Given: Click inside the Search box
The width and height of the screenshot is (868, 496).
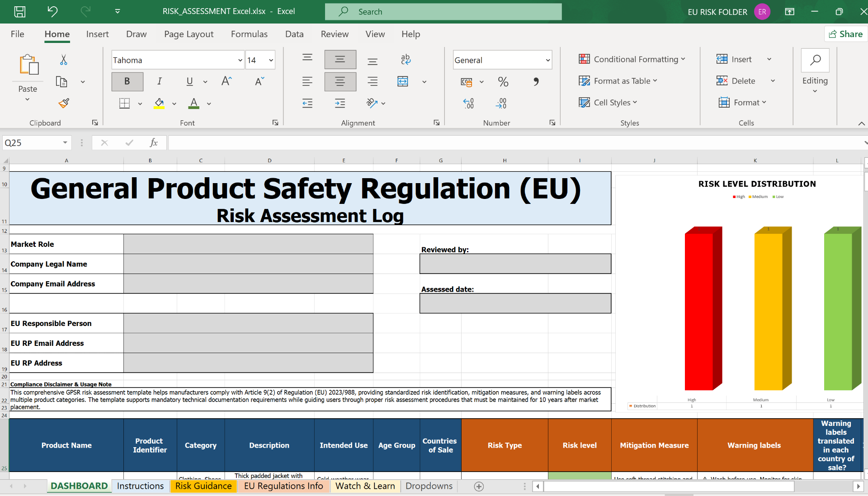Looking at the screenshot, I should pyautogui.click(x=443, y=11).
